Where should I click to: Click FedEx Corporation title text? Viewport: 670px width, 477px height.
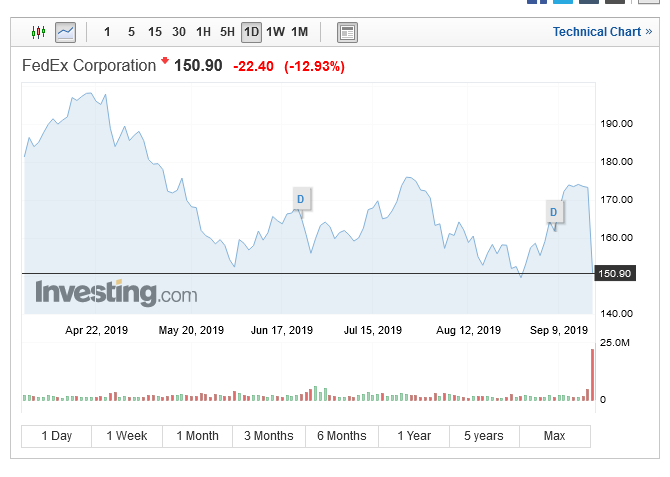click(x=89, y=66)
